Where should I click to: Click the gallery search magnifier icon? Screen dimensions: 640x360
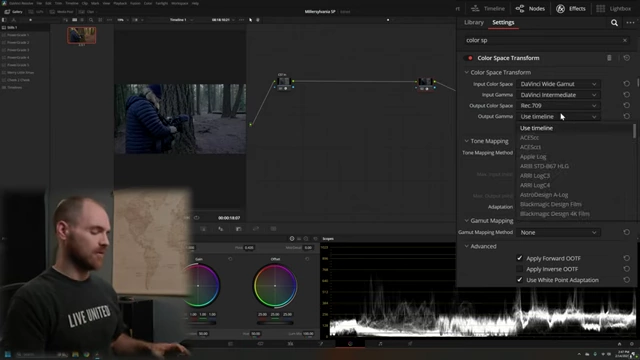click(91, 20)
